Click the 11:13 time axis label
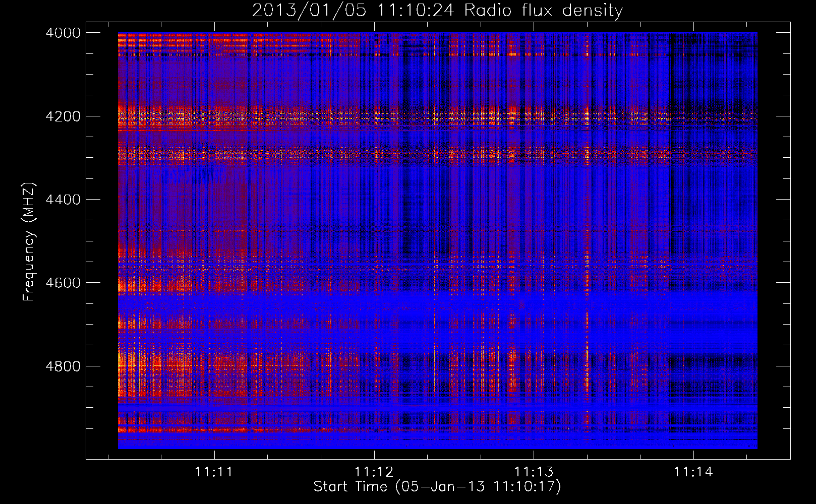The image size is (816, 504). tap(534, 472)
